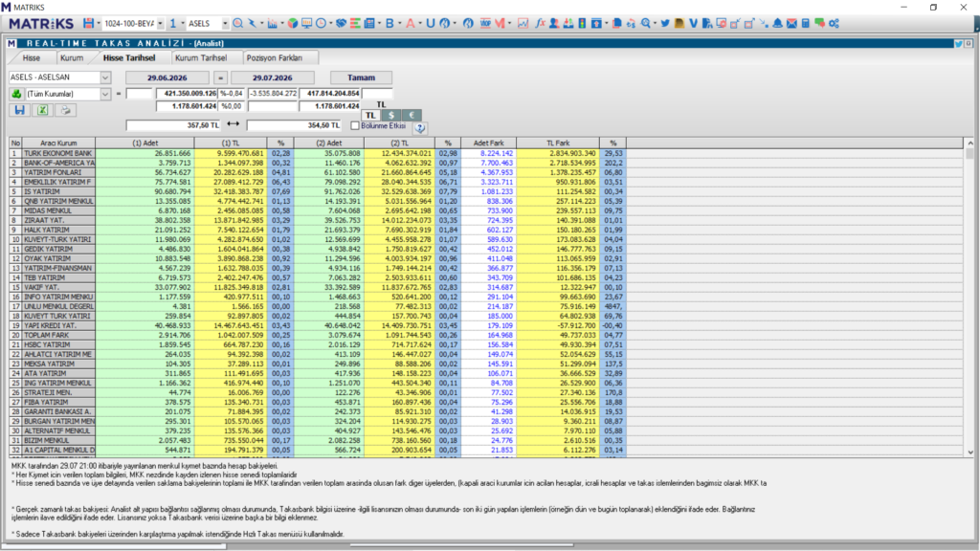Expand the (Tüm Kurumlar) dropdown
The height and width of the screenshot is (551, 980).
pos(105,94)
